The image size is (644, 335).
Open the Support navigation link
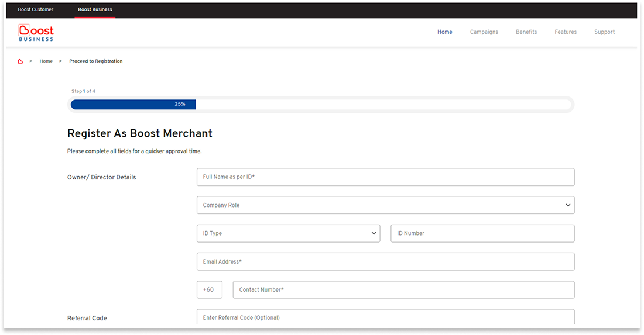(x=604, y=32)
